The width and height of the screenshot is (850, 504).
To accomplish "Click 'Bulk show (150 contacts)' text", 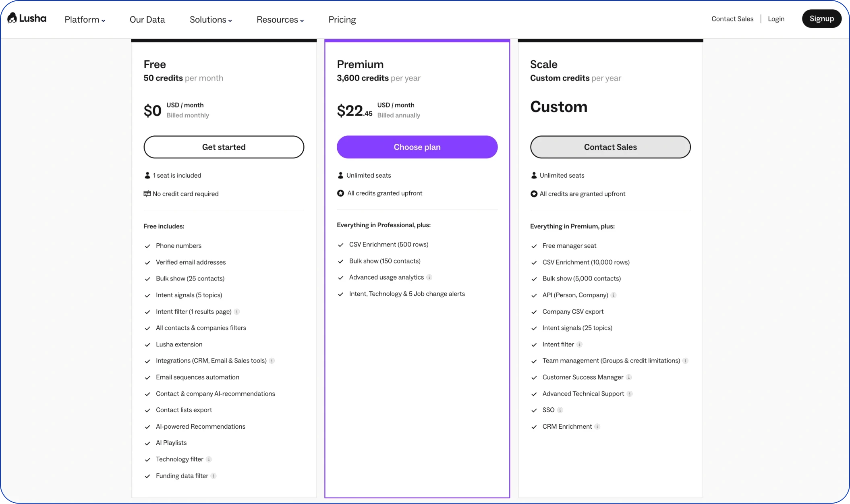I will pyautogui.click(x=385, y=261).
